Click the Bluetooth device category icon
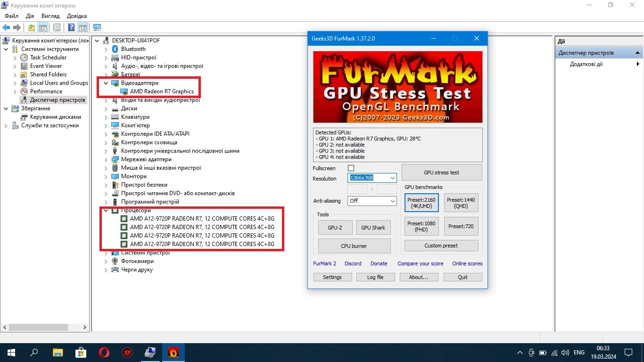The image size is (644, 362). pyautogui.click(x=115, y=49)
